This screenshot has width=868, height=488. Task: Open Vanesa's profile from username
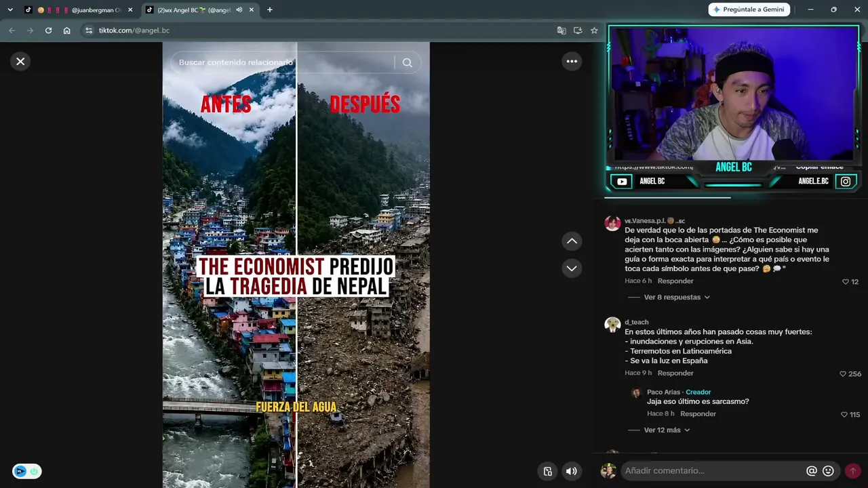(654, 221)
